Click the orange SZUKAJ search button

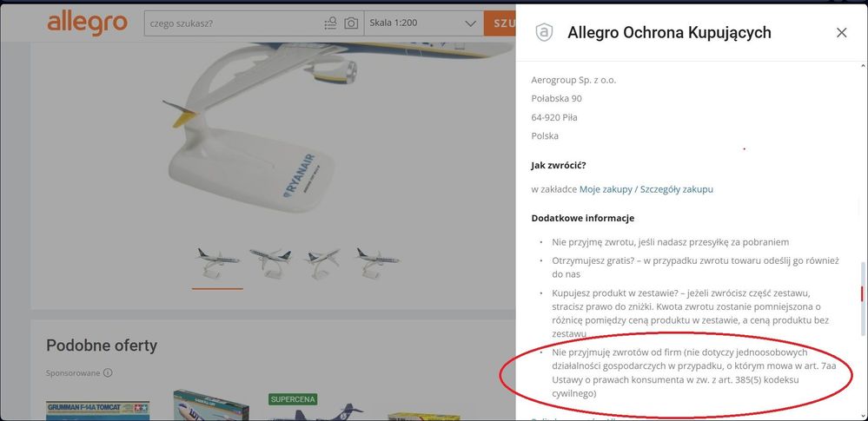pos(500,23)
